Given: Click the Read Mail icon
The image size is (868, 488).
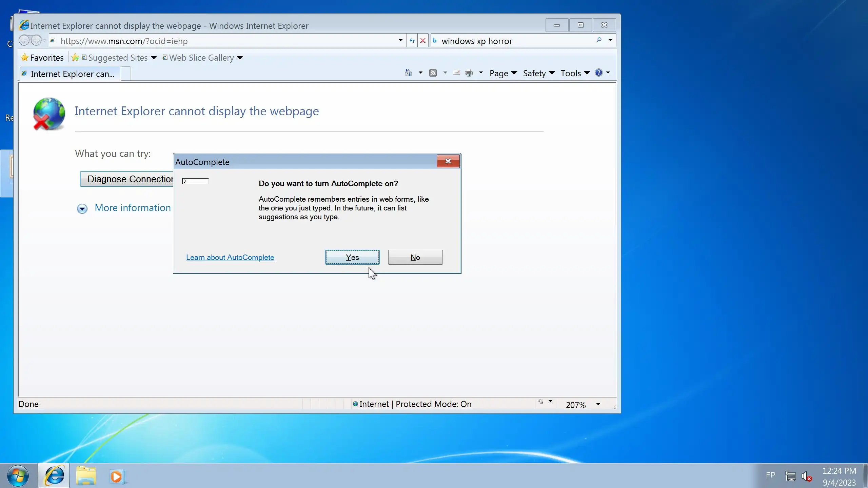Looking at the screenshot, I should click(457, 73).
